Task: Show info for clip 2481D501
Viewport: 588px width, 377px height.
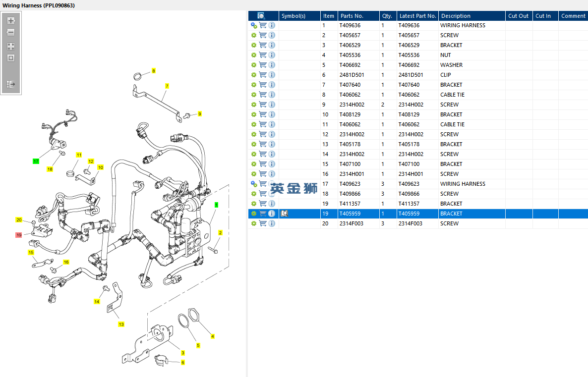Action: [272, 75]
